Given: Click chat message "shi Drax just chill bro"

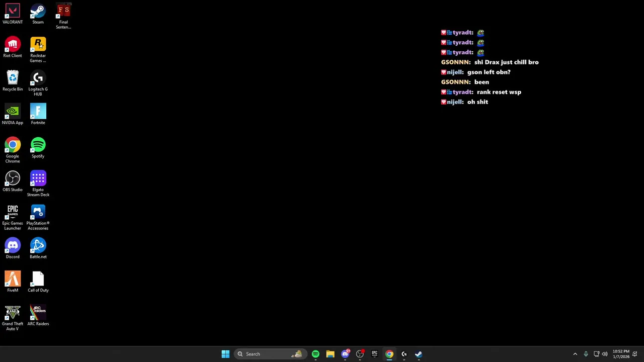Looking at the screenshot, I should [506, 62].
